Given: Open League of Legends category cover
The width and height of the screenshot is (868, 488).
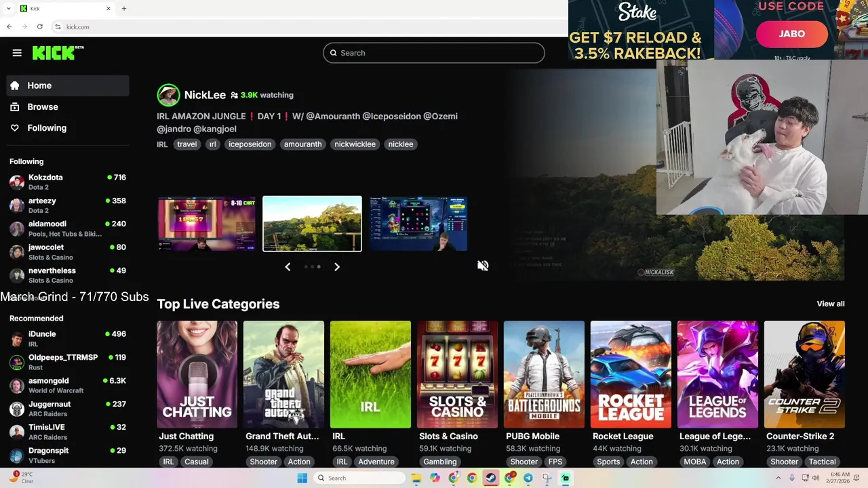Looking at the screenshot, I should click(x=717, y=374).
